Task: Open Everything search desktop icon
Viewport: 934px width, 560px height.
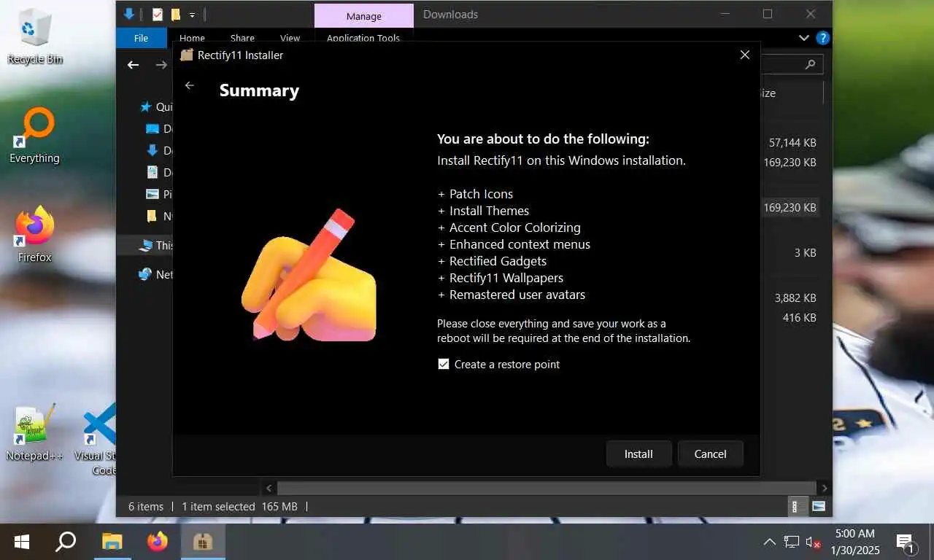Action: click(x=34, y=135)
